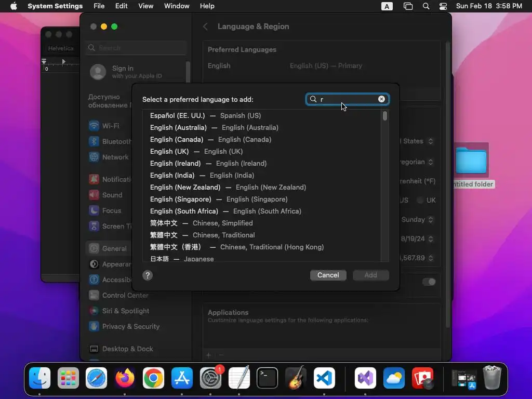Open TextEdit from the Dock

(x=239, y=378)
